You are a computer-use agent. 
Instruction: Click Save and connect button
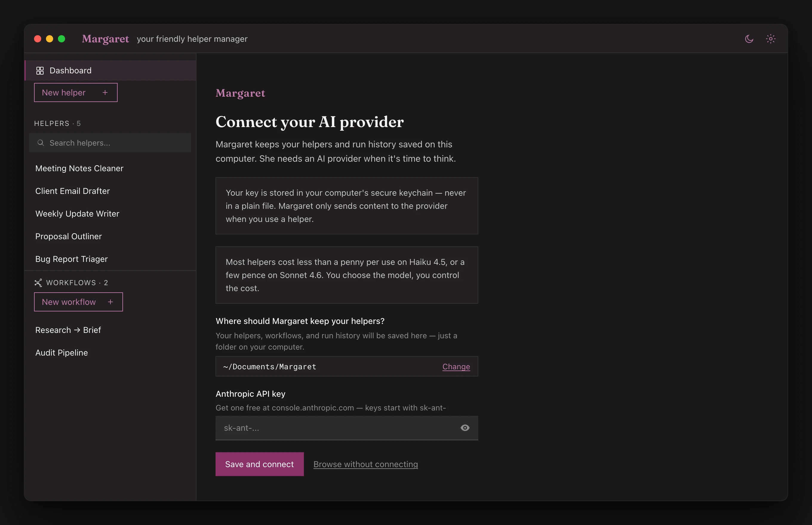point(260,464)
